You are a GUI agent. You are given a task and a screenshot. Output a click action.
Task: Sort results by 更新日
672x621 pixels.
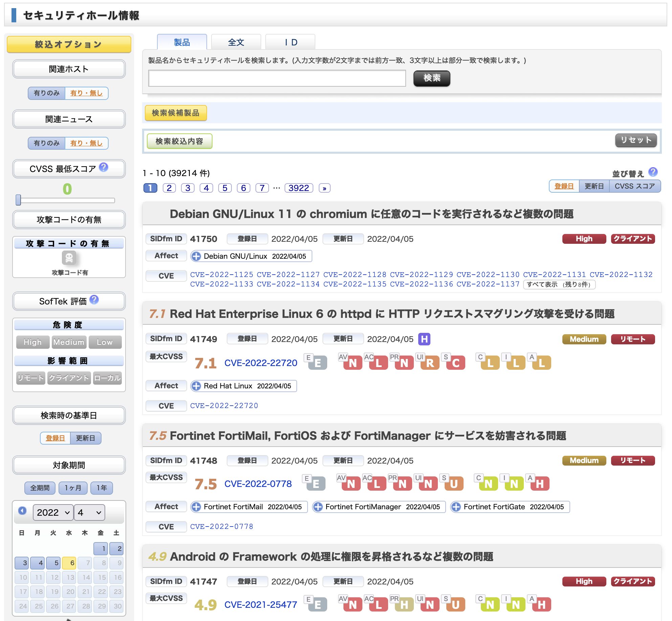point(594,186)
